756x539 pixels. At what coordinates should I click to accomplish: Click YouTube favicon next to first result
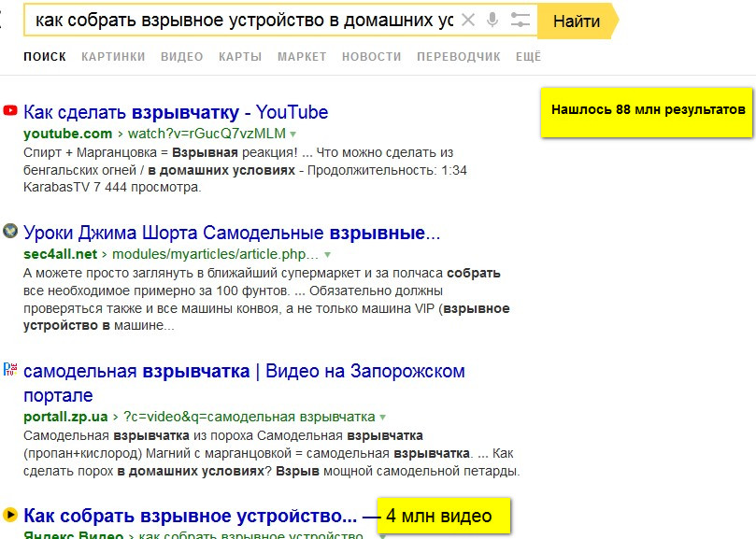pos(10,110)
